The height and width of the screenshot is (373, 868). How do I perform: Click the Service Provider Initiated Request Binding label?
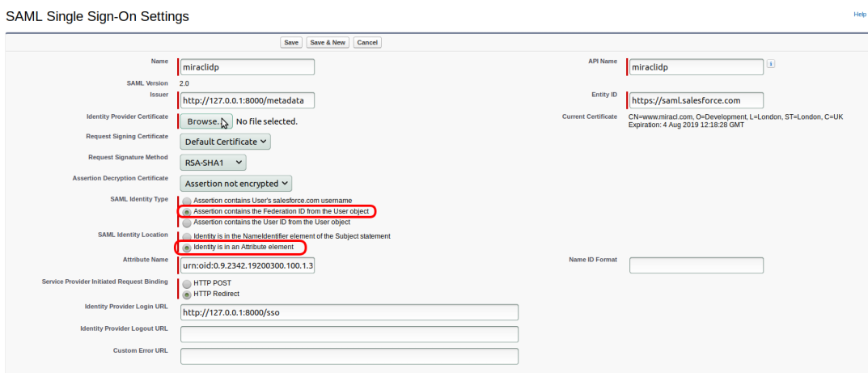(x=105, y=282)
